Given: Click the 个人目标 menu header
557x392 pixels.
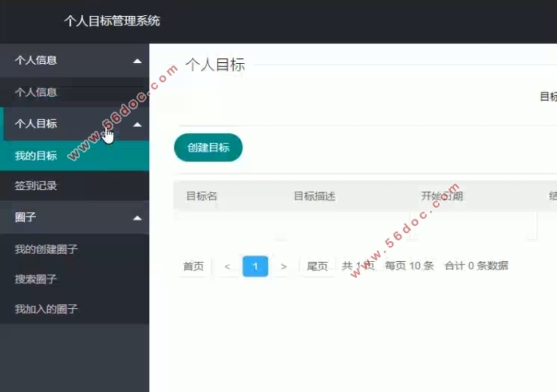Looking at the screenshot, I should click(x=74, y=124).
